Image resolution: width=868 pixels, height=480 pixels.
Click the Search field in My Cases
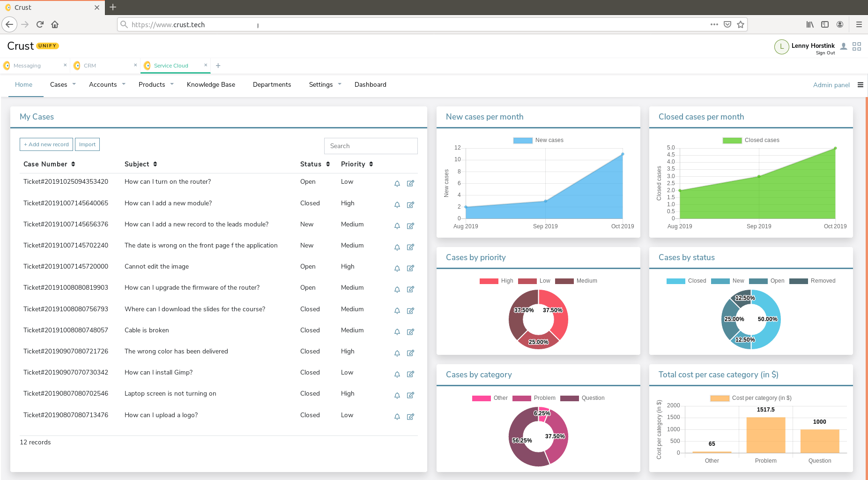click(371, 146)
